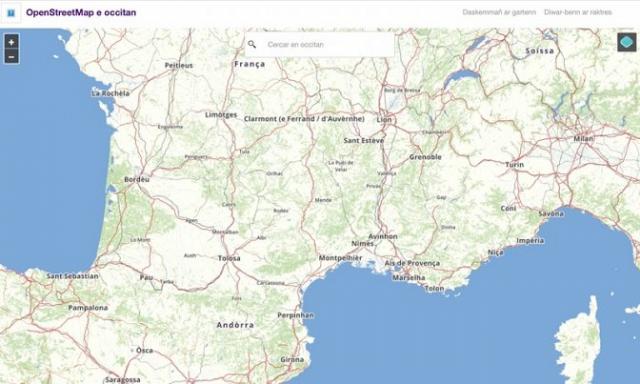Open the 'Daskemmañ ar gartenn' link
Screen dimensions: 640x384
[499, 12]
